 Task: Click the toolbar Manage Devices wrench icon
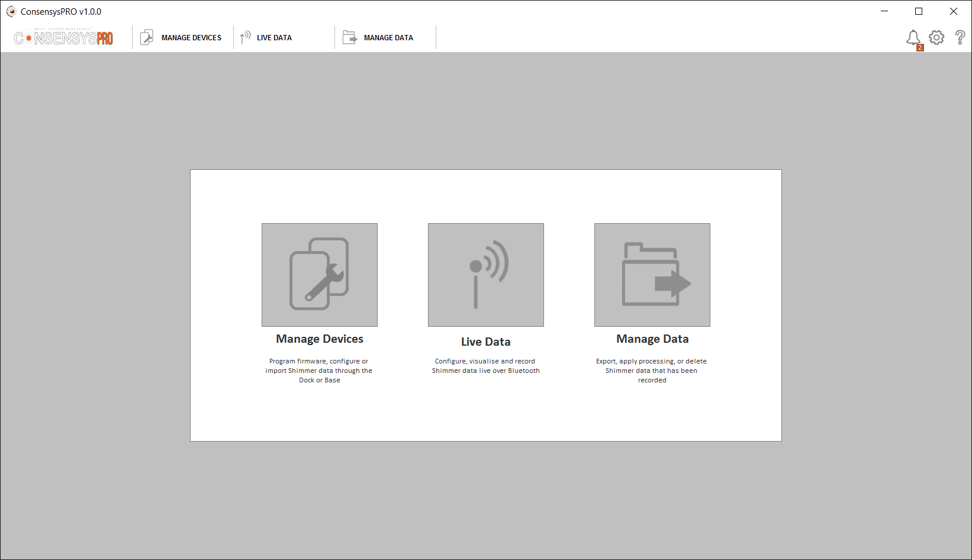[147, 37]
